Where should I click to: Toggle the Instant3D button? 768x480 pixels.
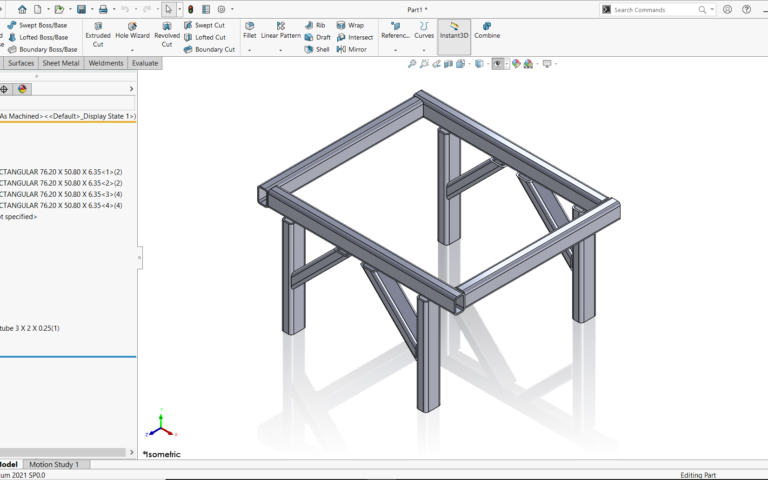pos(454,30)
